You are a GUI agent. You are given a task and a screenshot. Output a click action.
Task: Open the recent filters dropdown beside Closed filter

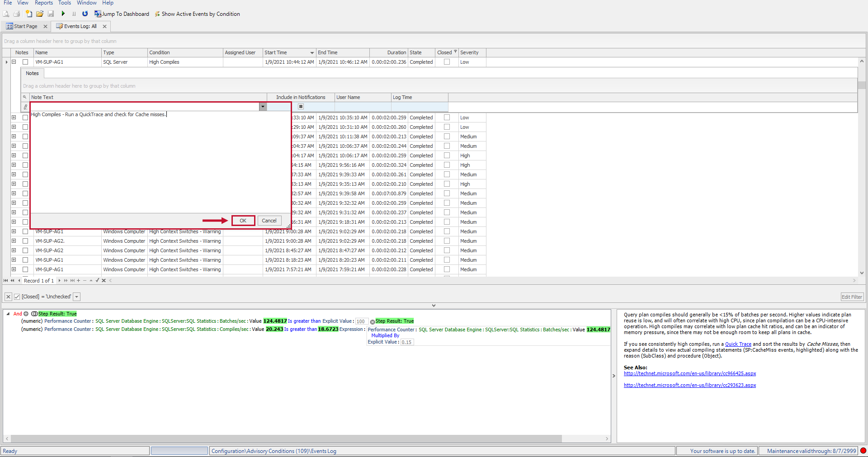click(77, 297)
